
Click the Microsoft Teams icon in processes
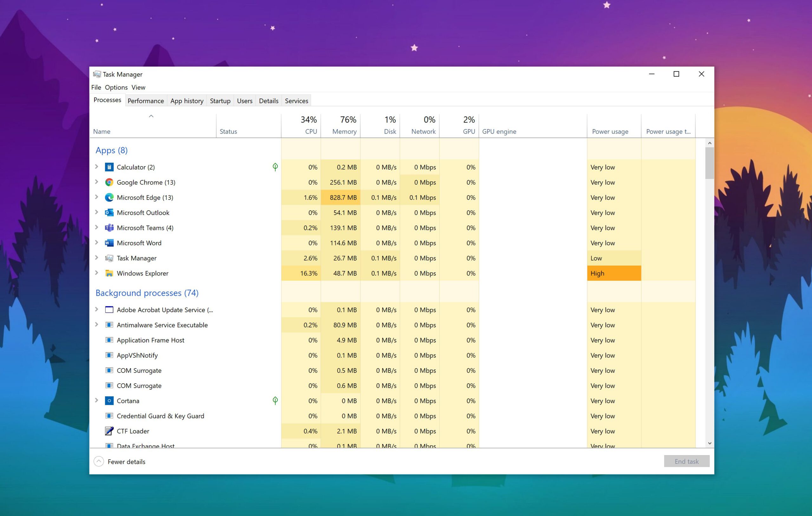[108, 228]
